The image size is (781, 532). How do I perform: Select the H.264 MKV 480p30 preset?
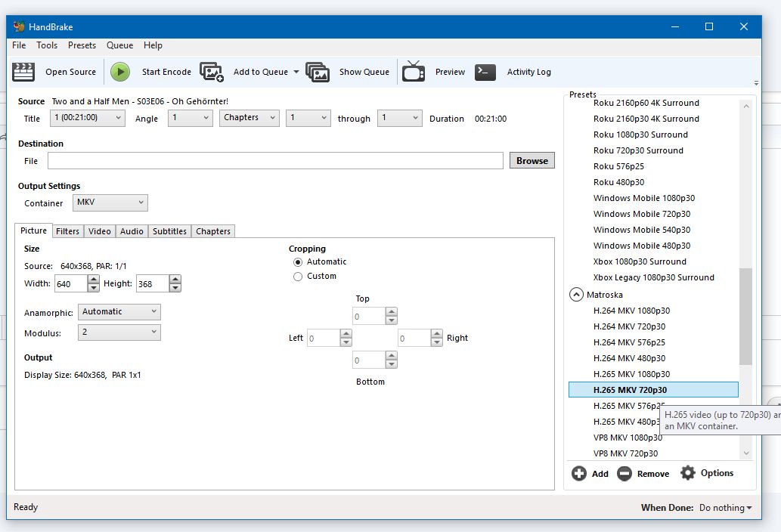[x=629, y=358]
